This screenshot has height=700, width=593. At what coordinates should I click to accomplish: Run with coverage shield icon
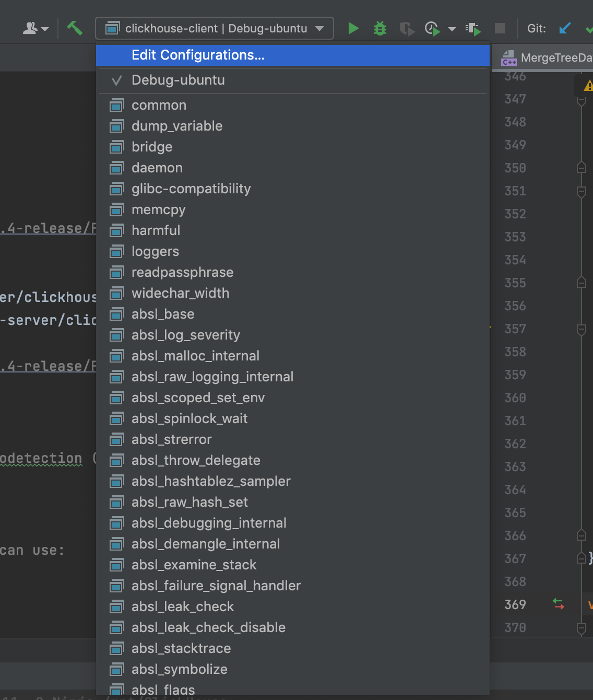[x=406, y=28]
